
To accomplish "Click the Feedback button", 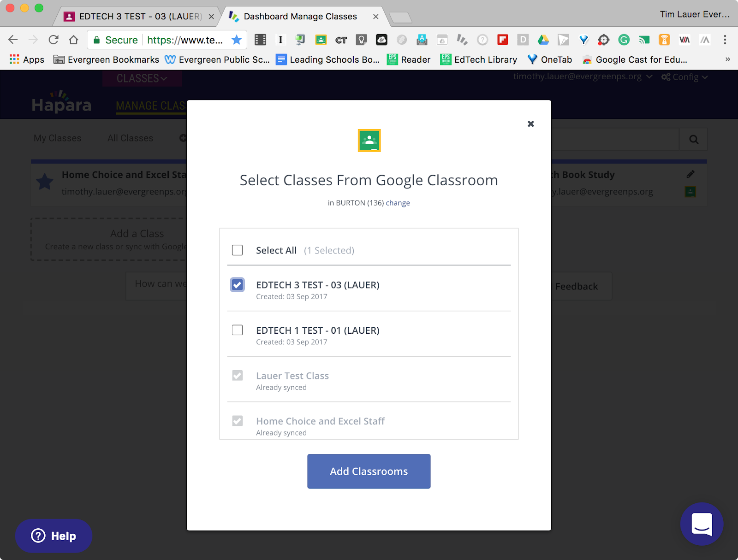I will [577, 286].
